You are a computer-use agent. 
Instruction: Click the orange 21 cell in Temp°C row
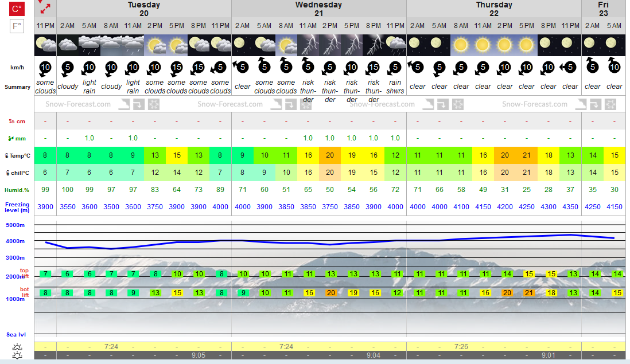pos(526,155)
